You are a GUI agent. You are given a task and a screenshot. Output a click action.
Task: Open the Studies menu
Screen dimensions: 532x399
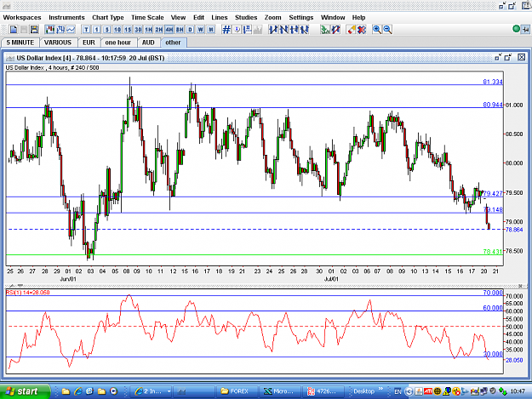pyautogui.click(x=246, y=17)
